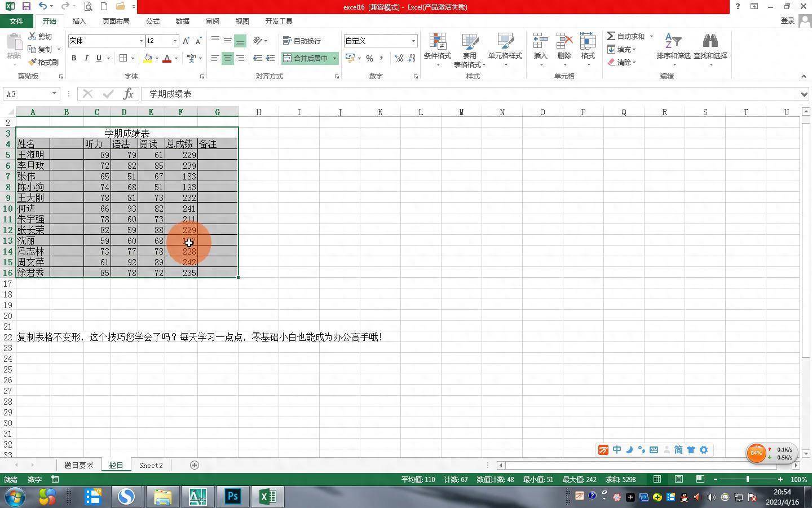Open the number format dropdown (自定义)
This screenshot has width=812, height=508.
point(413,41)
